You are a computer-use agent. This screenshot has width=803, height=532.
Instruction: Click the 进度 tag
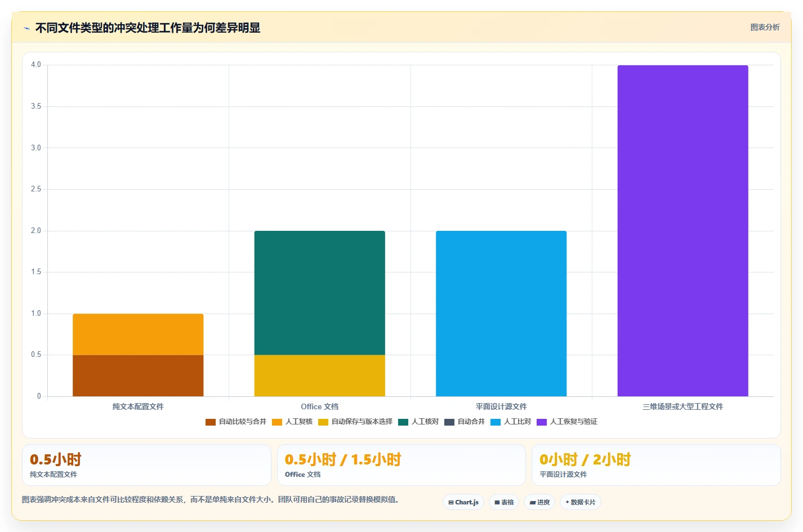click(x=539, y=502)
